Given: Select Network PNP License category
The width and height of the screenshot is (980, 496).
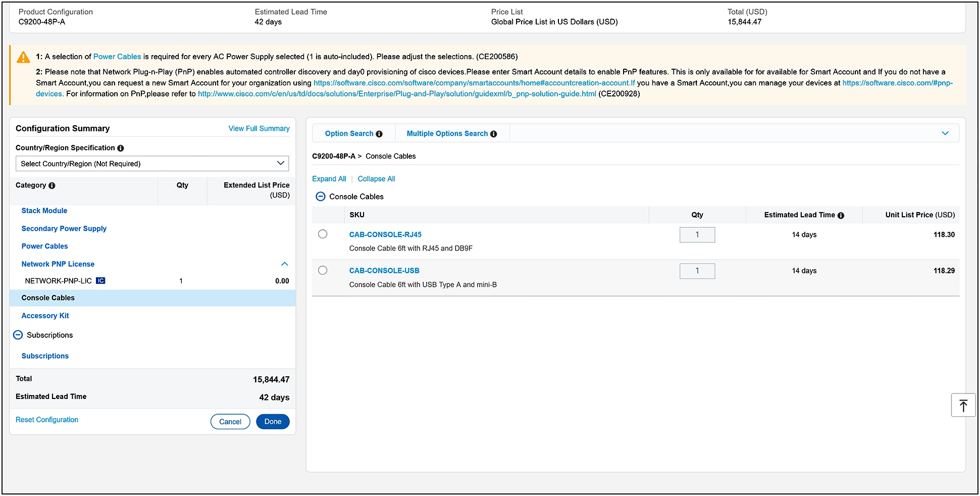Looking at the screenshot, I should [58, 264].
